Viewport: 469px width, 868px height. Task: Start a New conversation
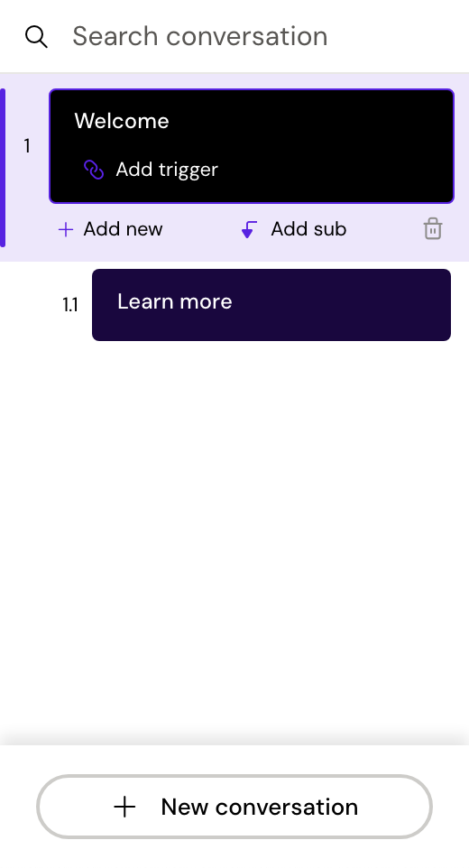tap(234, 807)
